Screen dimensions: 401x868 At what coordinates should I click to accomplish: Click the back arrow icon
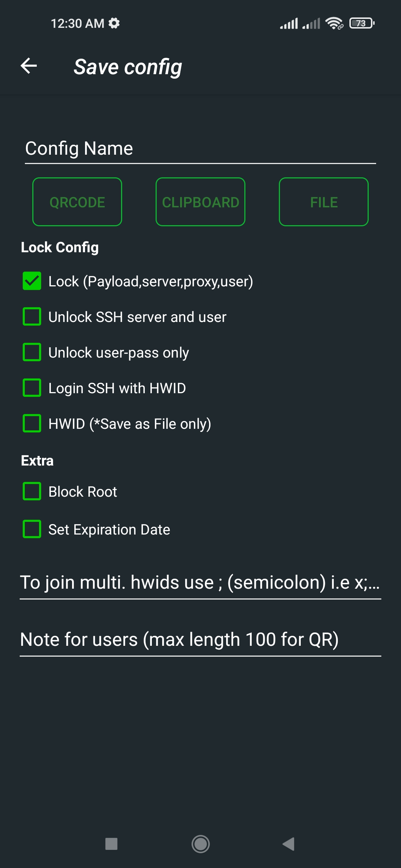click(29, 66)
